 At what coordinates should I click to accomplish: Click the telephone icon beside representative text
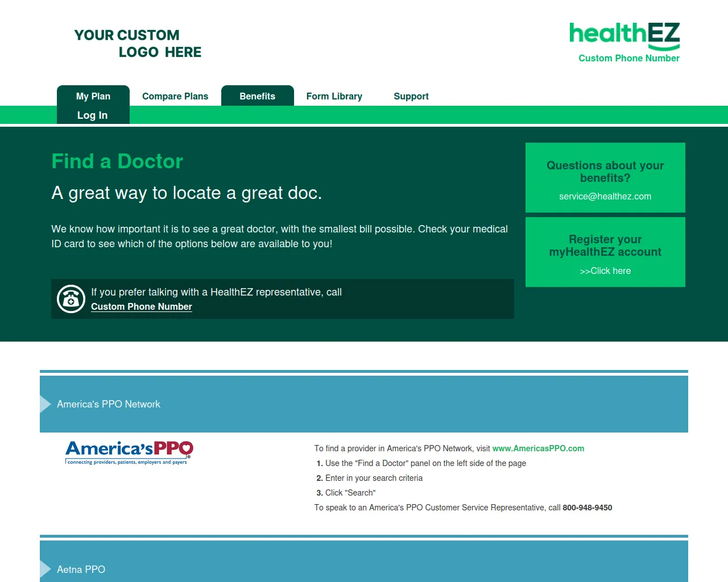click(x=71, y=299)
